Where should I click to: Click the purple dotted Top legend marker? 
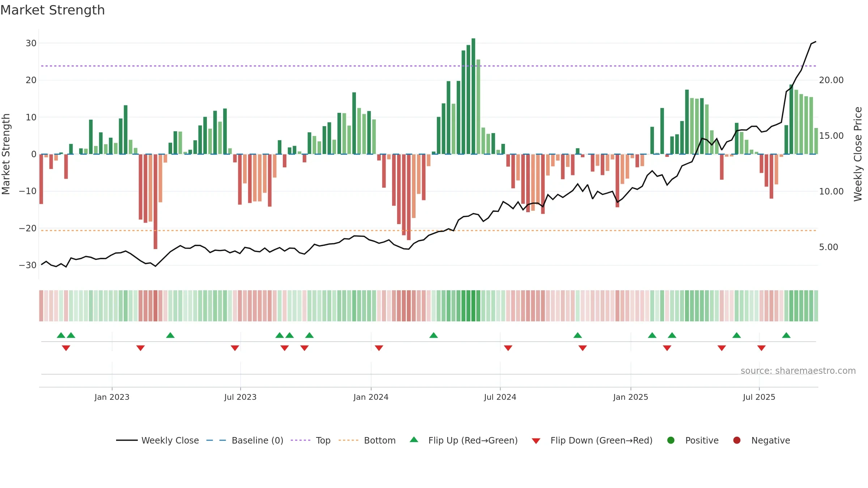[301, 440]
